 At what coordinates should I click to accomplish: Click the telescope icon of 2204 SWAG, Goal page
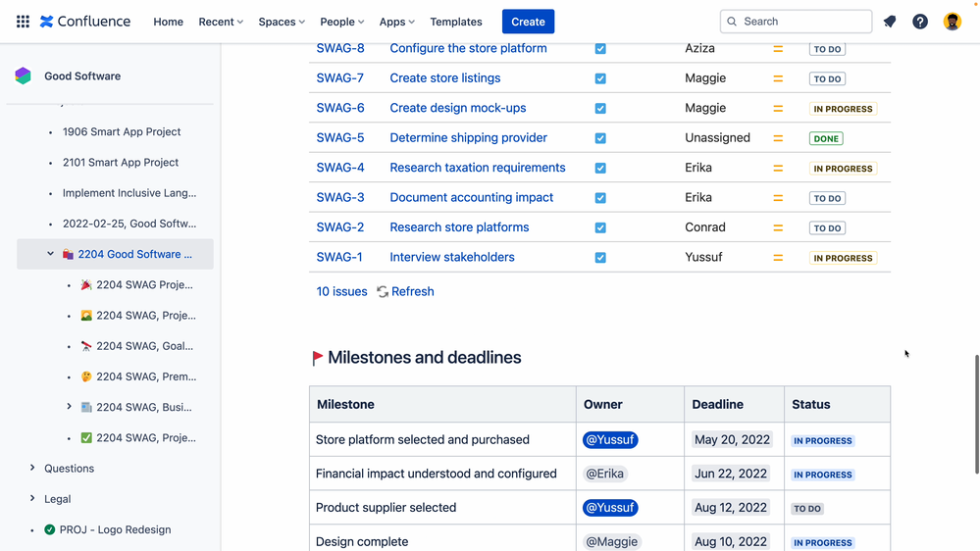click(86, 346)
